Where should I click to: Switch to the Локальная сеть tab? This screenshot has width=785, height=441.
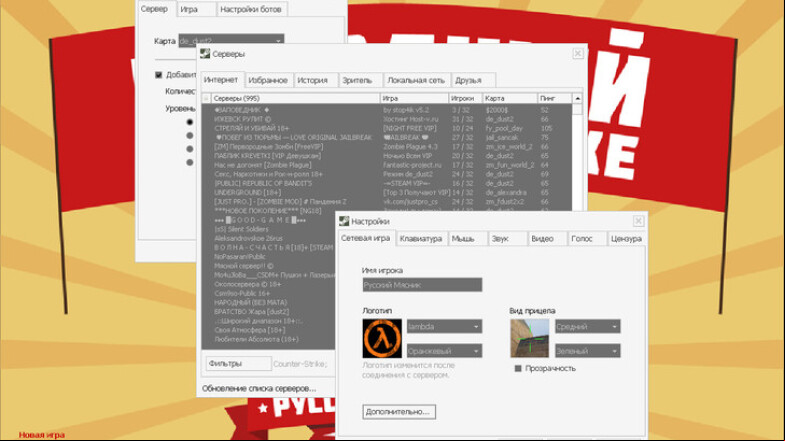point(416,80)
